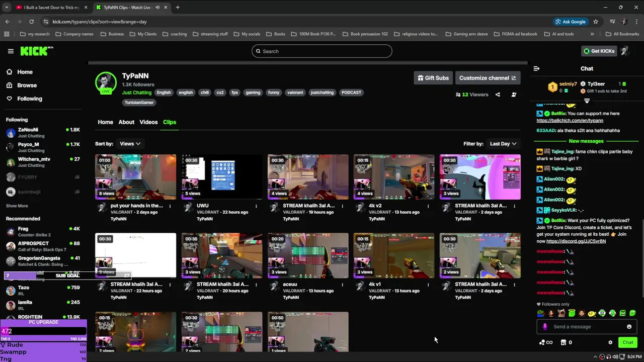Open Browse in the left sidebar

click(27, 85)
